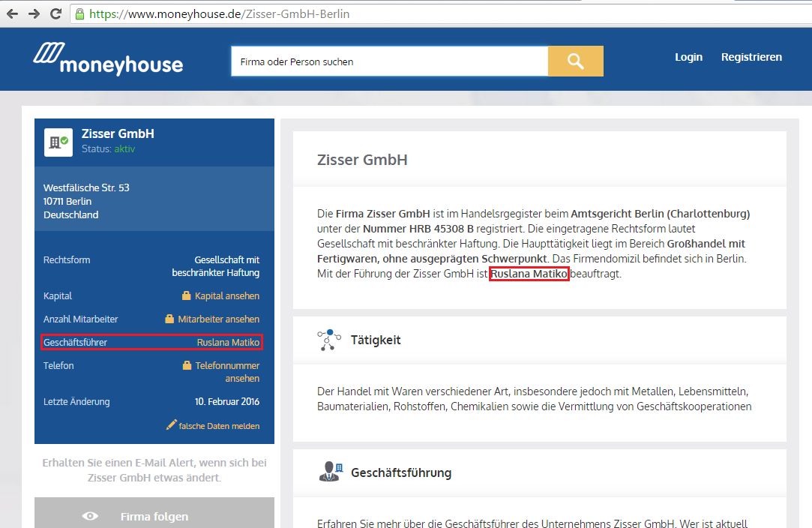Click the Geschäftsführung person icon
Screen dimensions: 812x528
(x=328, y=472)
